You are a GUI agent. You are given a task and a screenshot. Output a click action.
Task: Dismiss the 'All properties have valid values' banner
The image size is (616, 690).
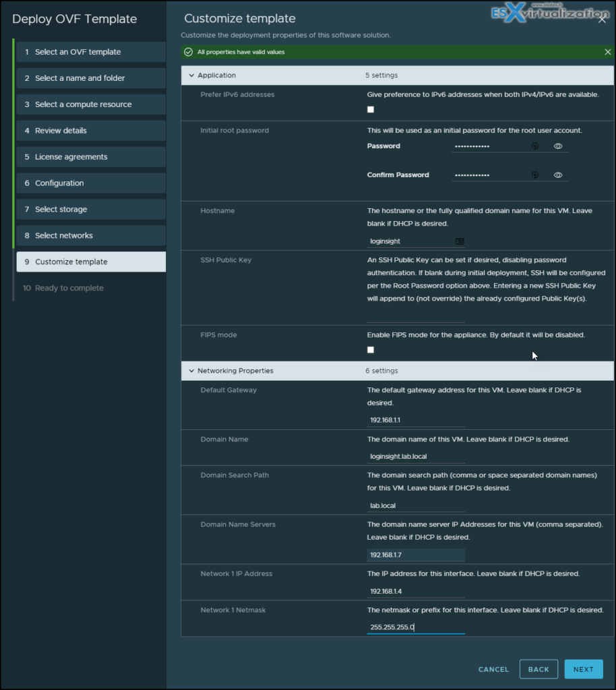pyautogui.click(x=607, y=52)
